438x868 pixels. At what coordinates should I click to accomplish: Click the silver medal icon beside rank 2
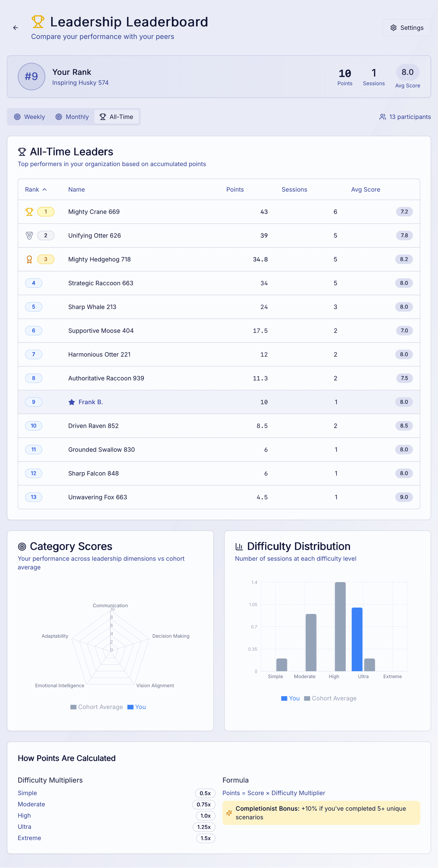pyautogui.click(x=30, y=235)
